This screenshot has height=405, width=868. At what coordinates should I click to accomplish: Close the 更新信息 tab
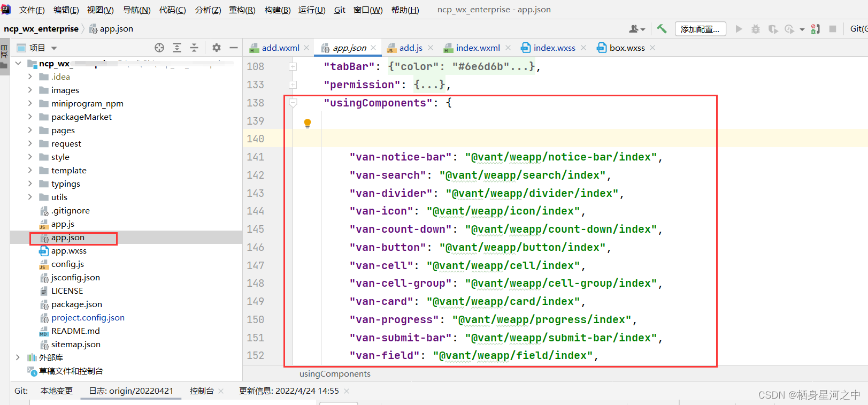[x=347, y=391]
